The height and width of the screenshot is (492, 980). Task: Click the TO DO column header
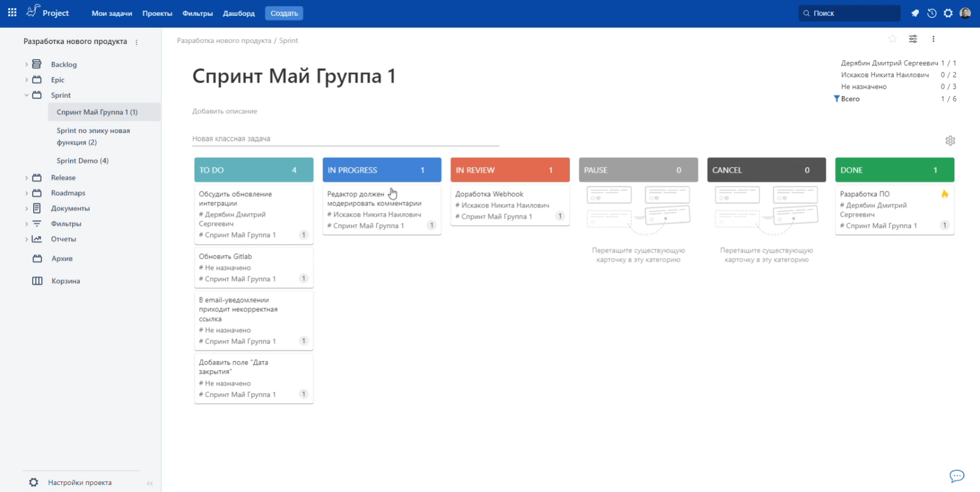pyautogui.click(x=254, y=170)
